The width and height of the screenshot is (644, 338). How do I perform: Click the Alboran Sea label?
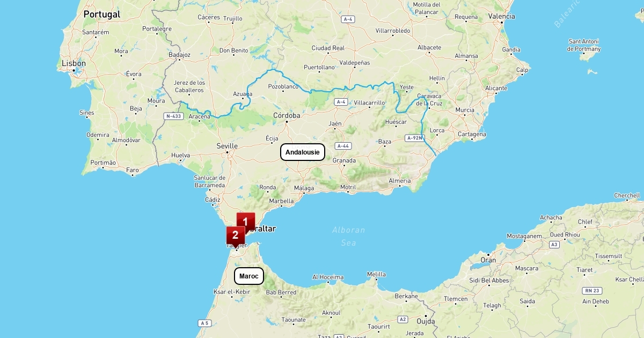point(348,237)
